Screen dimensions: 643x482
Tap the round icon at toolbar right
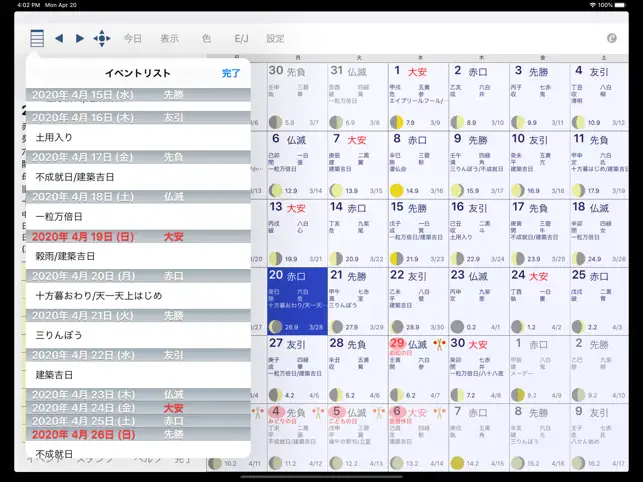pyautogui.click(x=611, y=38)
